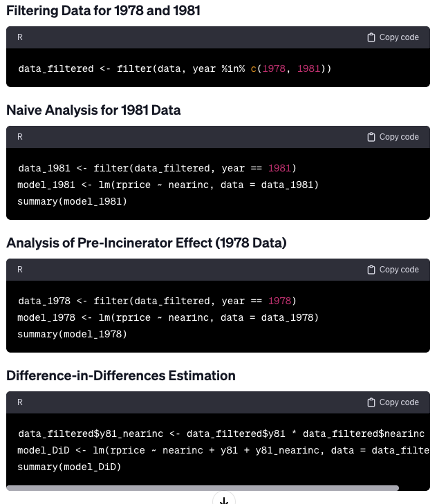Click clipboard icon in Difference-in-Differences block
This screenshot has width=437, height=504.
(x=371, y=402)
